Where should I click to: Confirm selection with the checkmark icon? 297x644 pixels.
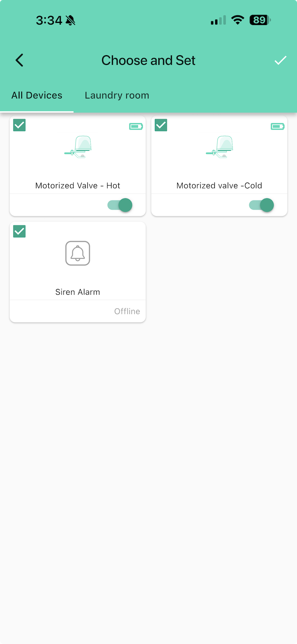[x=280, y=61]
